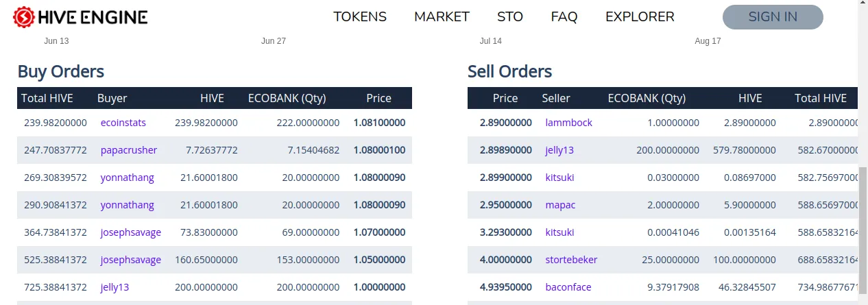The width and height of the screenshot is (868, 305).
Task: Navigate to the EXPLORER section
Action: click(x=640, y=16)
